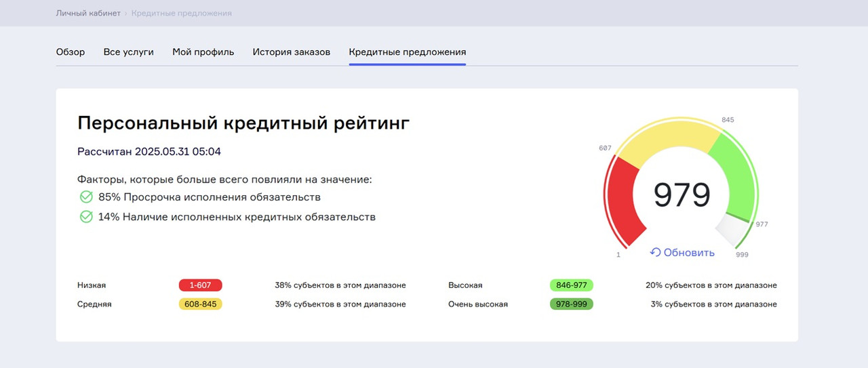Click the 977 gauge tick label
Image resolution: width=868 pixels, height=368 pixels.
coord(762,224)
